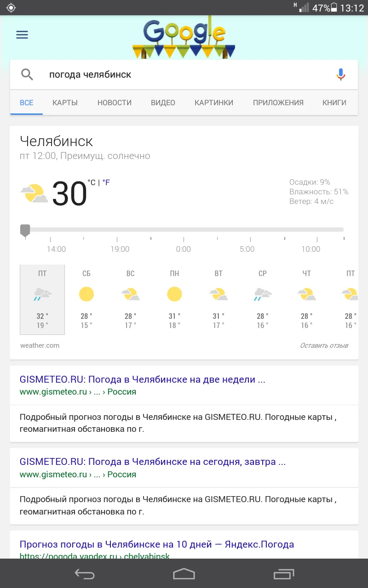Tap the search magnifier icon
The image size is (368, 588).
(28, 74)
